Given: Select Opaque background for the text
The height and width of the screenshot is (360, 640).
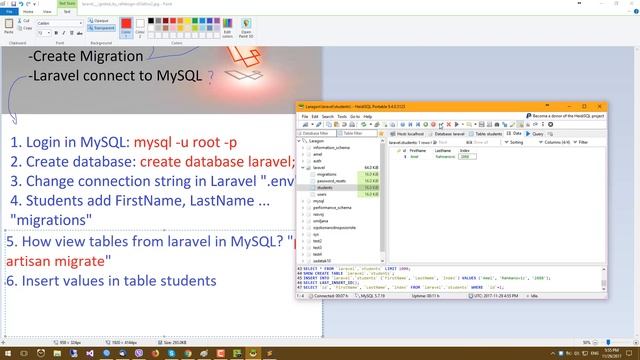Looking at the screenshot, I should pyautogui.click(x=98, y=20).
